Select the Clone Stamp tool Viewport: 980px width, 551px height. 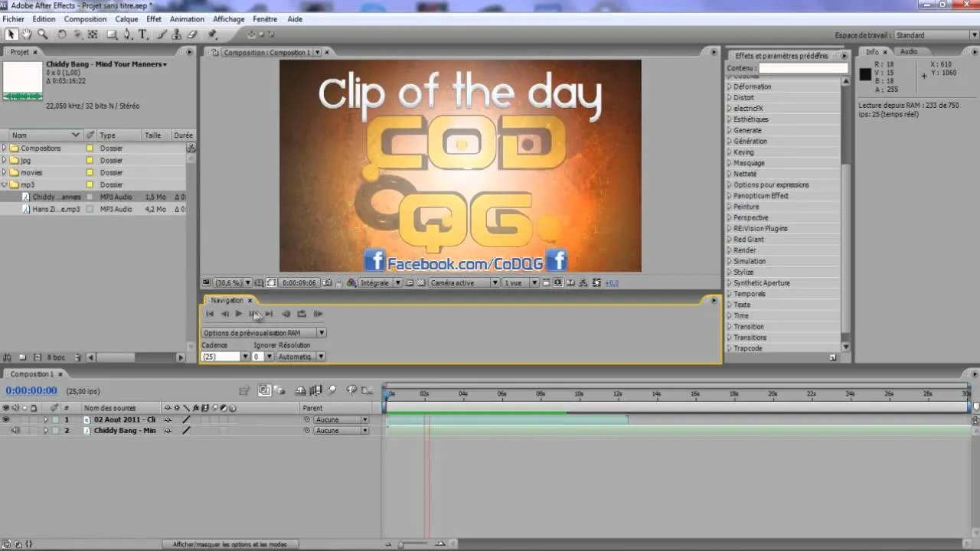coord(177,34)
